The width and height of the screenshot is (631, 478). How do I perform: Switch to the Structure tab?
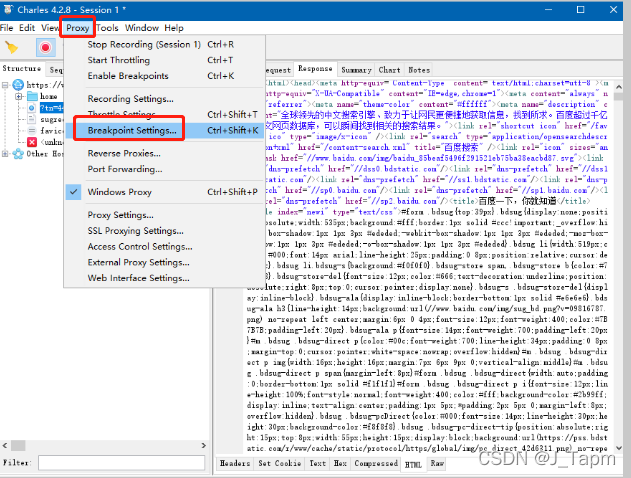click(22, 68)
